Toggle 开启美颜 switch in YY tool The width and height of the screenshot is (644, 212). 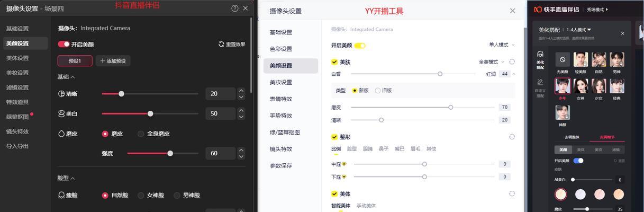click(x=360, y=46)
